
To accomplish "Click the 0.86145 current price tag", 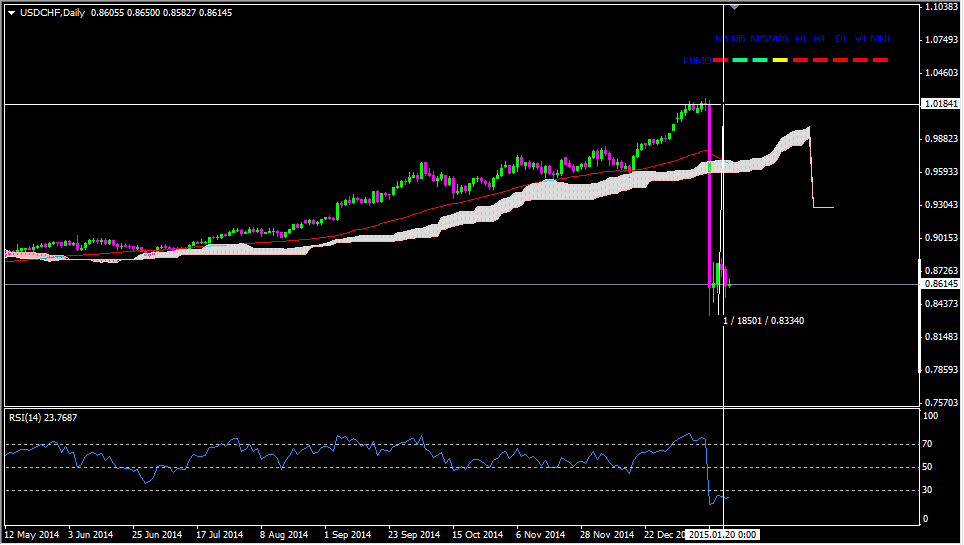I will (941, 284).
